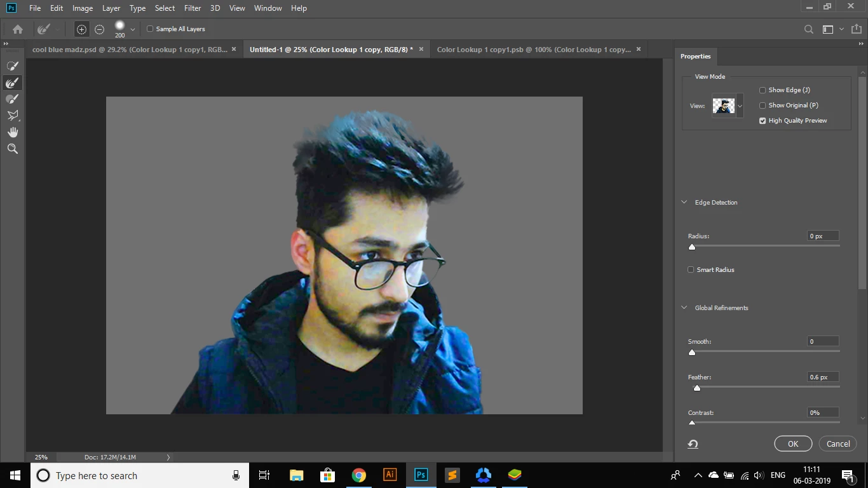The width and height of the screenshot is (868, 488).
Task: Adjust the Feather slider handle
Action: [x=696, y=388]
